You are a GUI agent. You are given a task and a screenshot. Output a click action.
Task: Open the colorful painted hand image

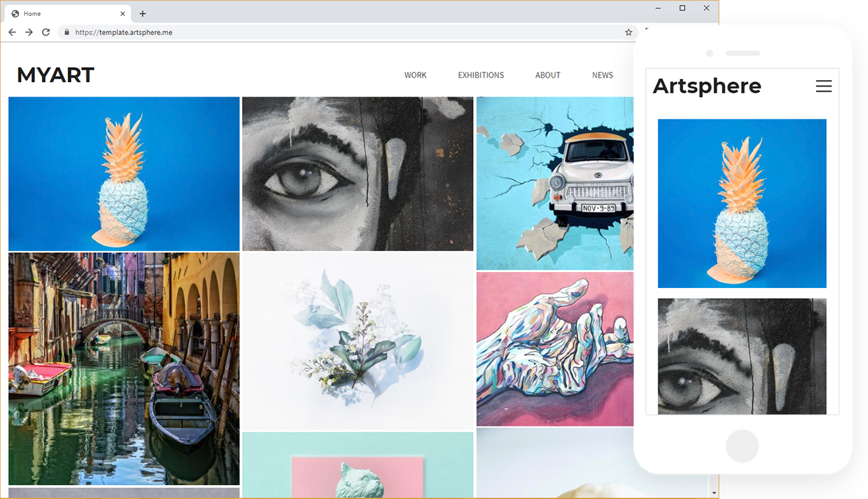click(555, 349)
